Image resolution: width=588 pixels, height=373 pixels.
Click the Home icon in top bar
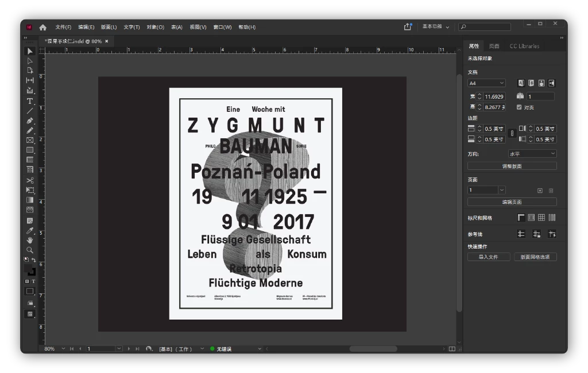coord(43,27)
